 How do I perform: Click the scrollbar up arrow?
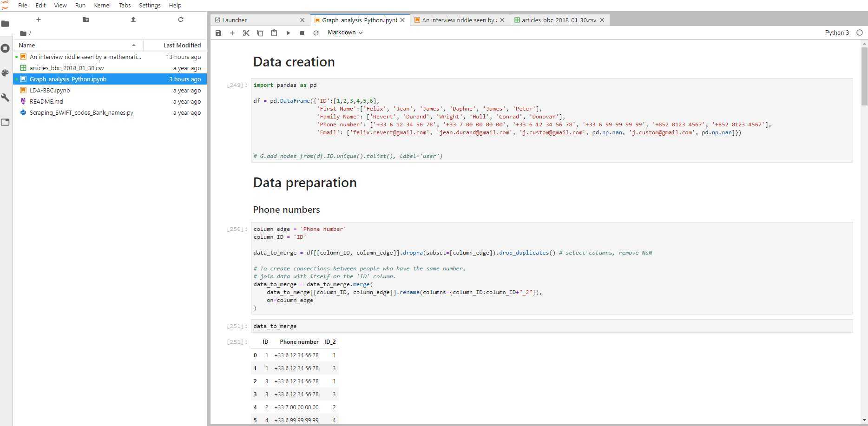click(864, 44)
